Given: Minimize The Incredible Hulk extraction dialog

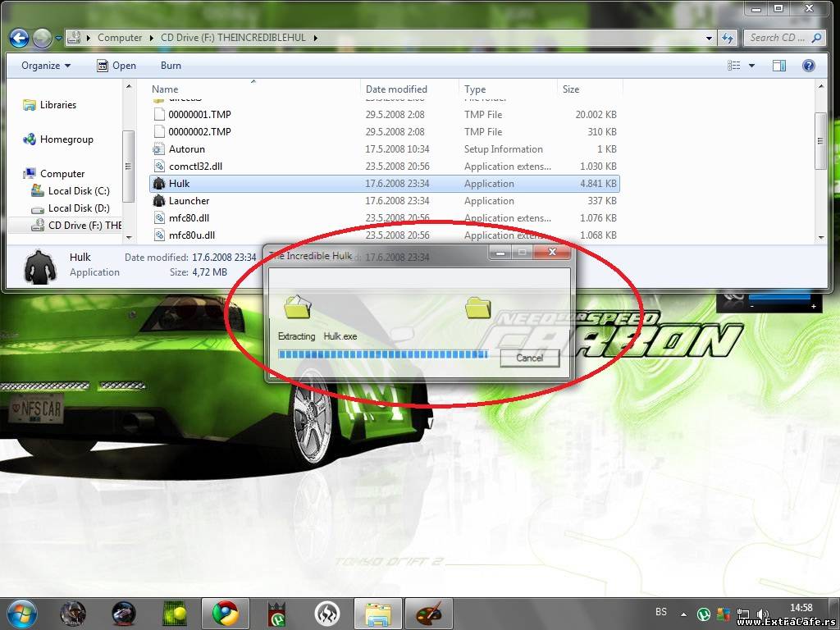Looking at the screenshot, I should coord(500,253).
